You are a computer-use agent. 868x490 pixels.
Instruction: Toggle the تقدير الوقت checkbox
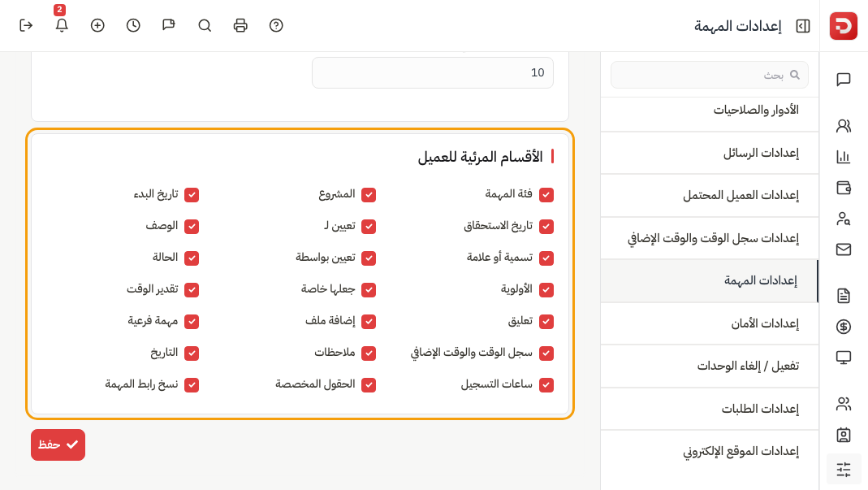click(x=192, y=289)
